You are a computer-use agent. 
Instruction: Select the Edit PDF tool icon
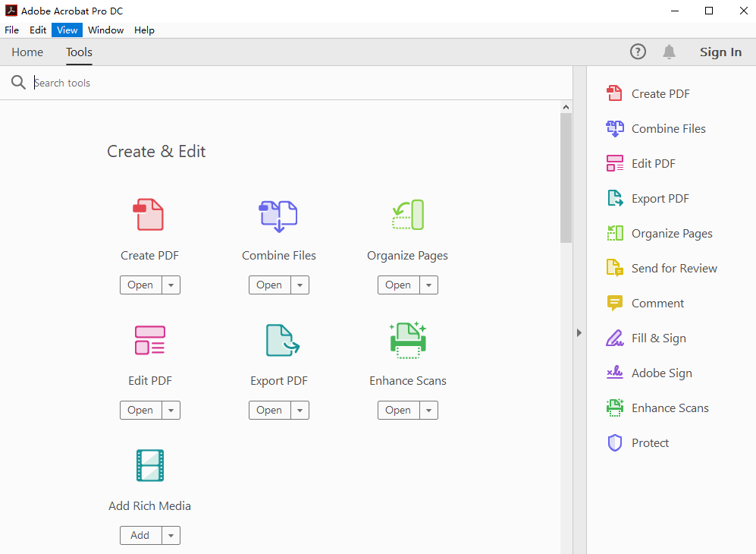[149, 340]
